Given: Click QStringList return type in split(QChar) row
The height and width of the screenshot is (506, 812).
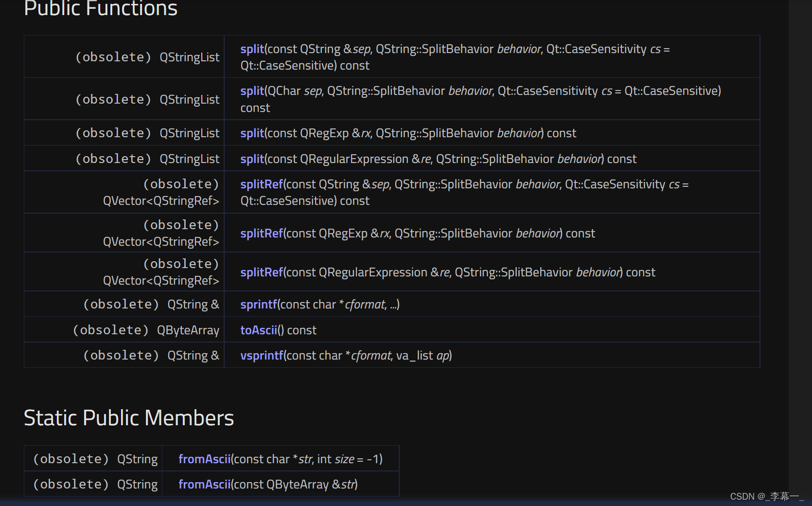Looking at the screenshot, I should (x=190, y=100).
